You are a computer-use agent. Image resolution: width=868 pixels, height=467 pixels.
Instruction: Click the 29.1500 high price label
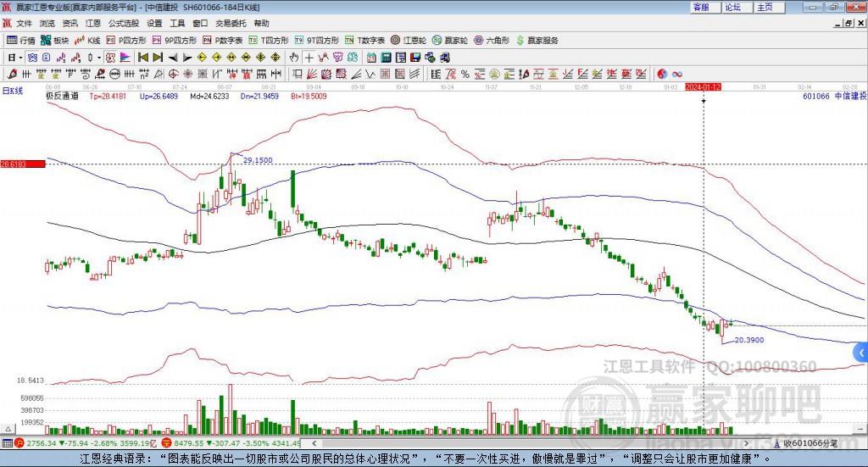click(x=258, y=160)
